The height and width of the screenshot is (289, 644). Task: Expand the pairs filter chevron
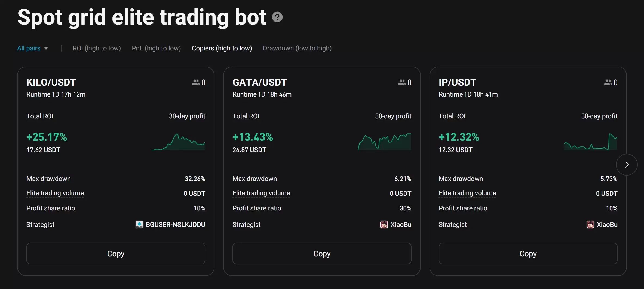[x=46, y=48]
